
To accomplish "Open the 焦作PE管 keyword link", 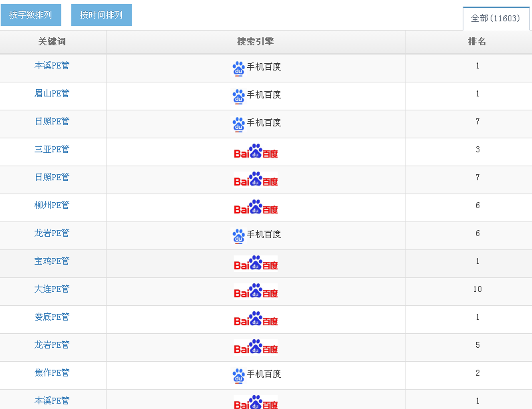I will (x=52, y=373).
